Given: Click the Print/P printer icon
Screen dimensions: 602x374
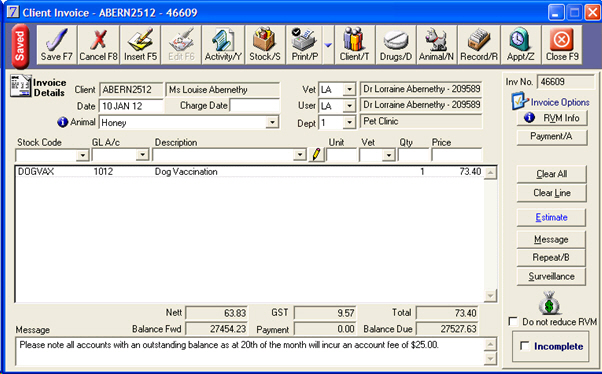Looking at the screenshot, I should coord(304,39).
